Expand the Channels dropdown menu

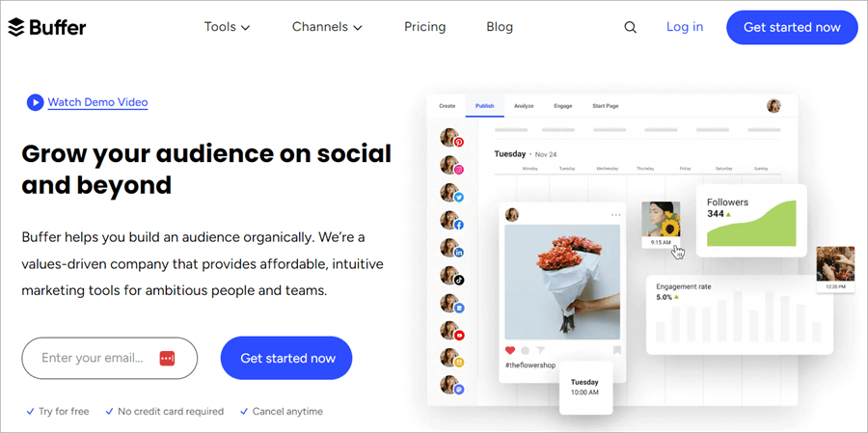click(327, 27)
